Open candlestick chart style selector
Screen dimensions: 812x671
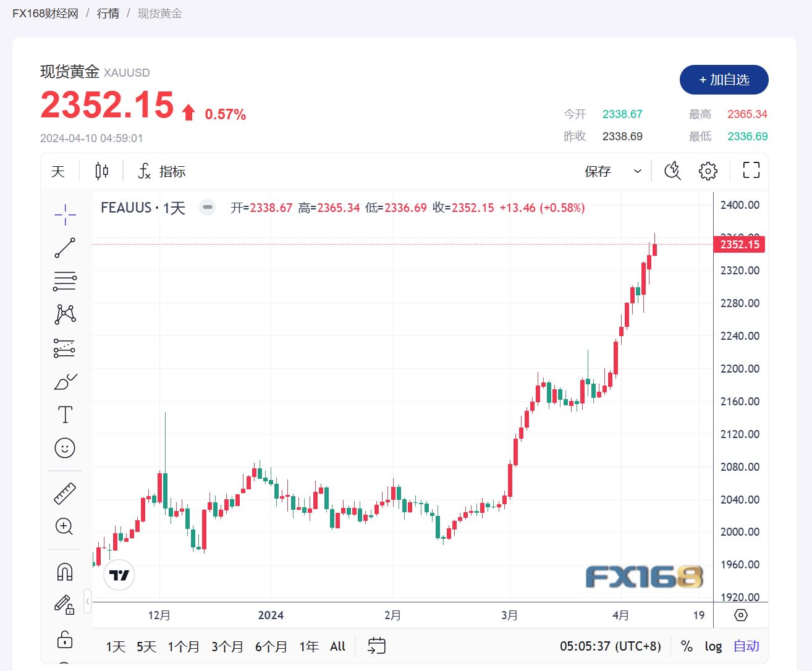[102, 171]
